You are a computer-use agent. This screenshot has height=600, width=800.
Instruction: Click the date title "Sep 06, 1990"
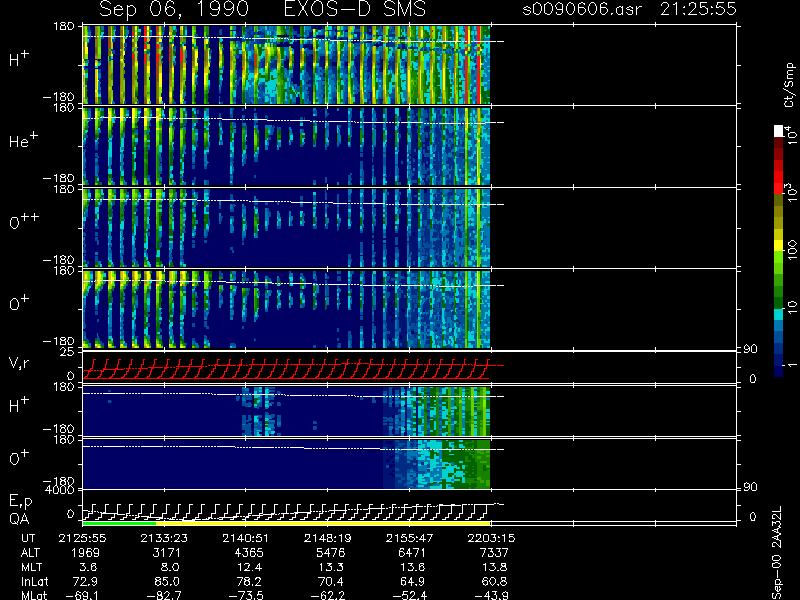click(x=174, y=10)
